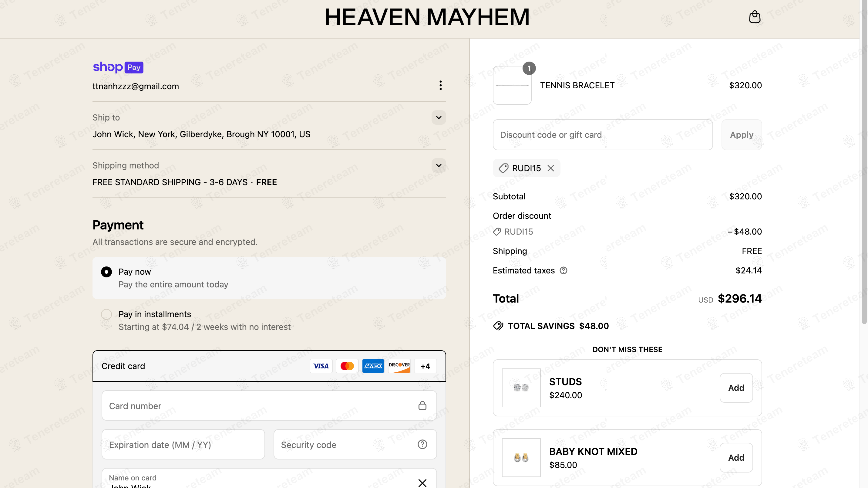The height and width of the screenshot is (488, 868).
Task: Click the lock icon in Card number
Action: [x=422, y=405]
